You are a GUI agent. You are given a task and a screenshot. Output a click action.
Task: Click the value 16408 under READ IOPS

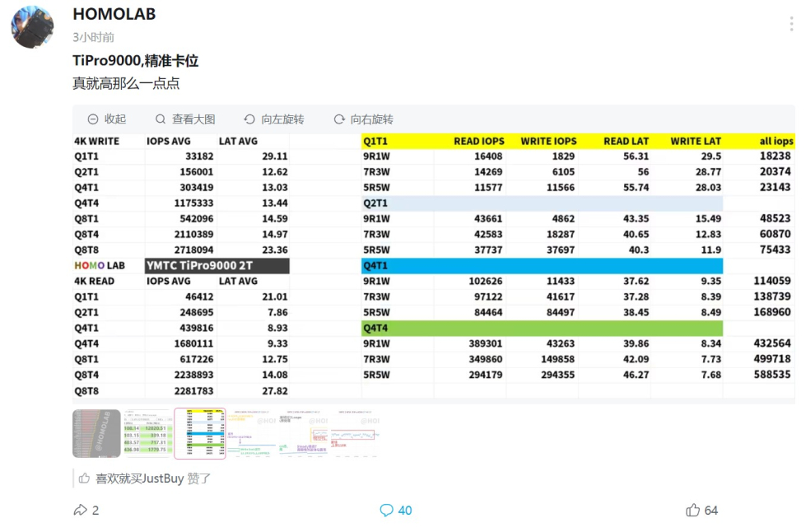[x=488, y=156]
